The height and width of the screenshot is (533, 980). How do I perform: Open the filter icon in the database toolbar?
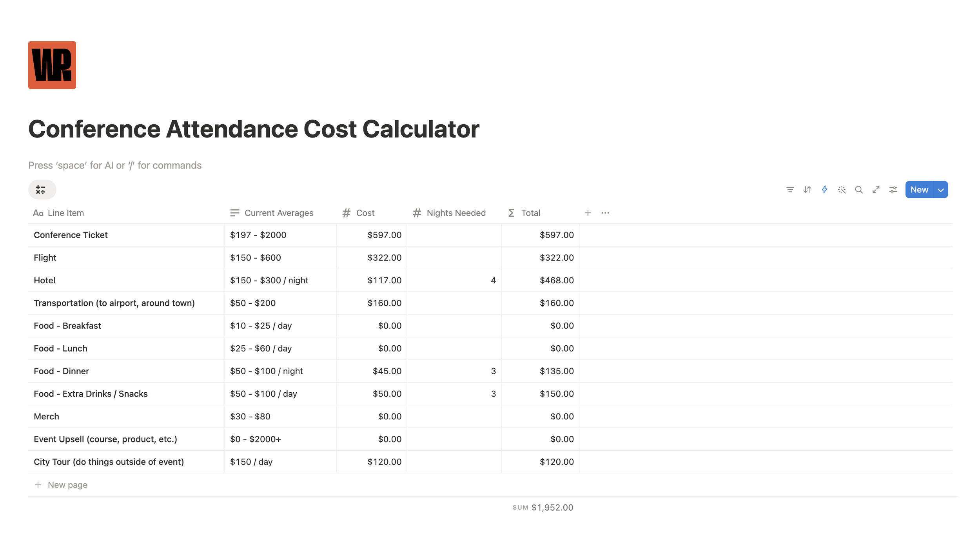pos(789,190)
